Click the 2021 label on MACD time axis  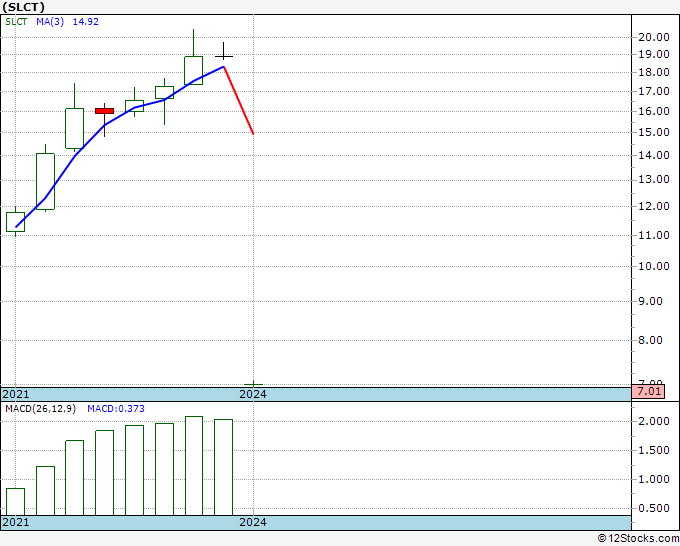[16, 522]
